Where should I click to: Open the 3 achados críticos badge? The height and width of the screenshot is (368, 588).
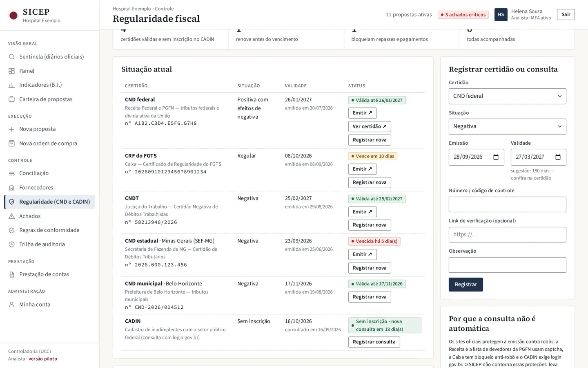tap(463, 15)
